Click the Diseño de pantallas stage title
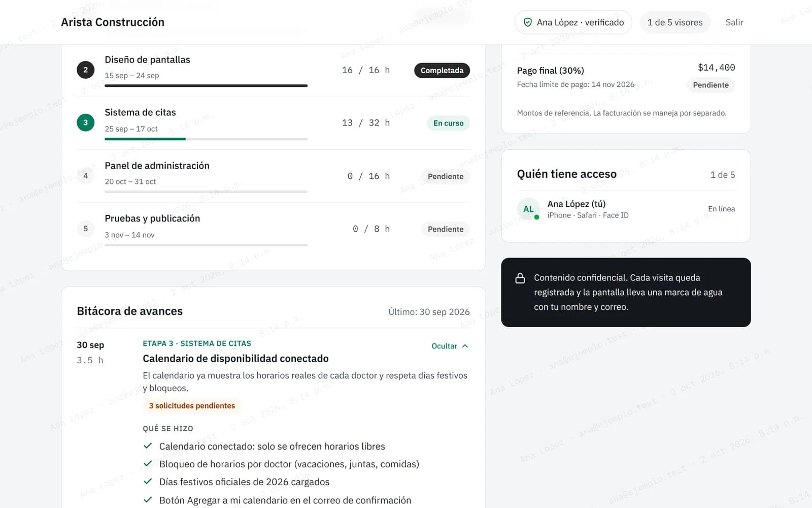Screen dimensions: 812x508 click(147, 59)
